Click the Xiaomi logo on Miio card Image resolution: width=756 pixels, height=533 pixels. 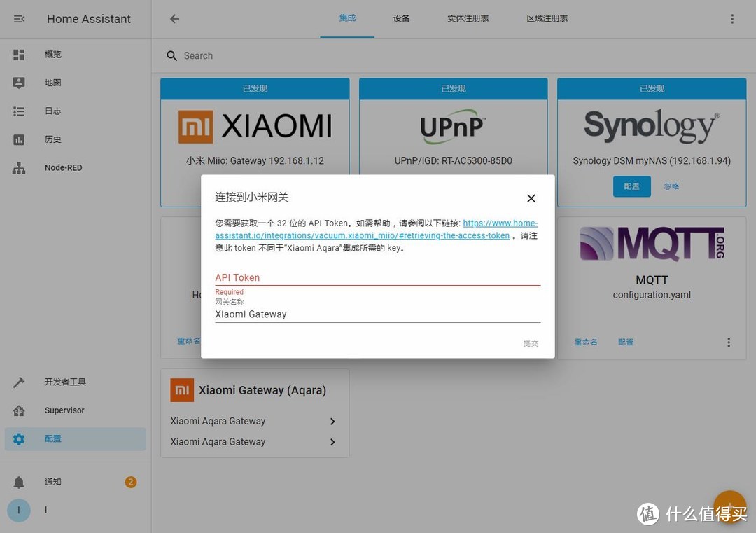(x=255, y=126)
